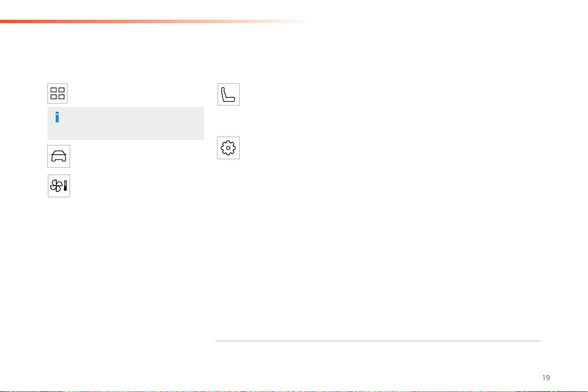Tap the backrest of the seat icon
The image size is (588, 392).
point(224,94)
